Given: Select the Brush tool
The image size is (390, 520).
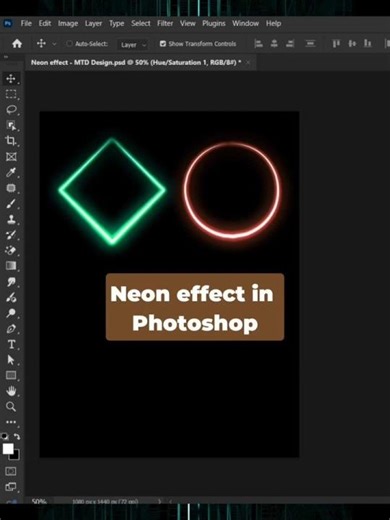Looking at the screenshot, I should [x=11, y=204].
